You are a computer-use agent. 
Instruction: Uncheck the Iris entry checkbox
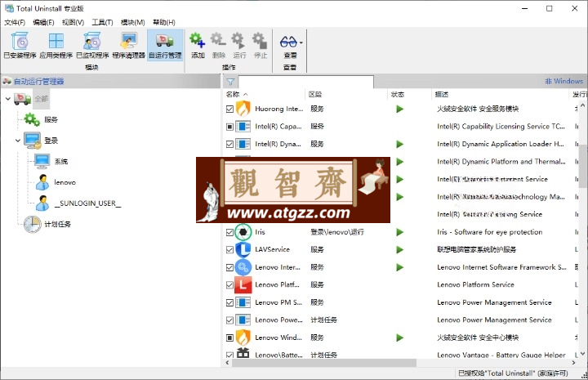point(229,232)
